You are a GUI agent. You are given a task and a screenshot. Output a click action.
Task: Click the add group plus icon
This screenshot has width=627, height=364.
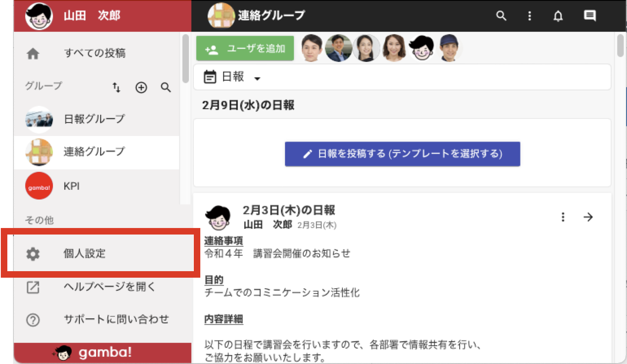pyautogui.click(x=141, y=87)
